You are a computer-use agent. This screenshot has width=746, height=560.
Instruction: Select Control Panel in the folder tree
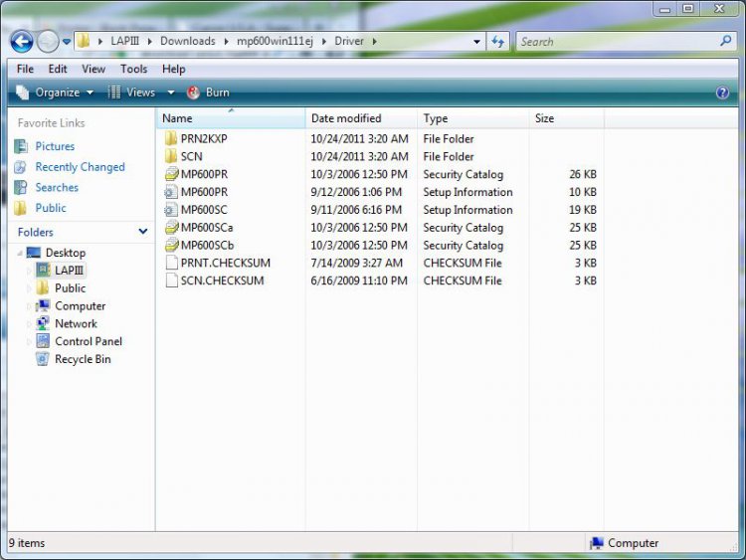click(x=89, y=341)
